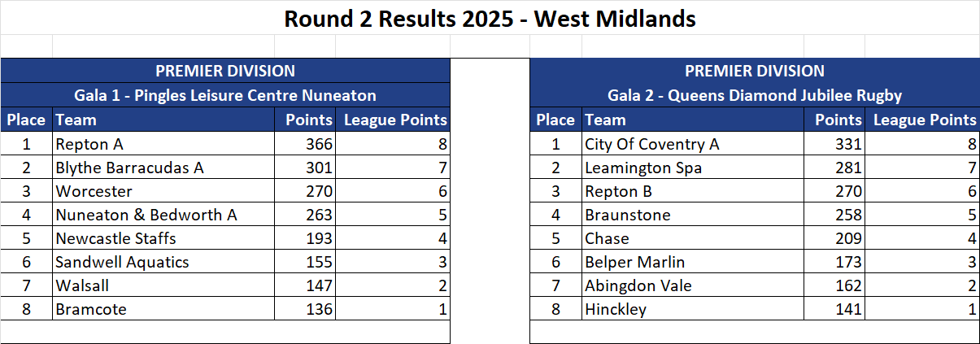Image resolution: width=980 pixels, height=344 pixels.
Task: Select the Repton A team cell
Action: pos(163,144)
